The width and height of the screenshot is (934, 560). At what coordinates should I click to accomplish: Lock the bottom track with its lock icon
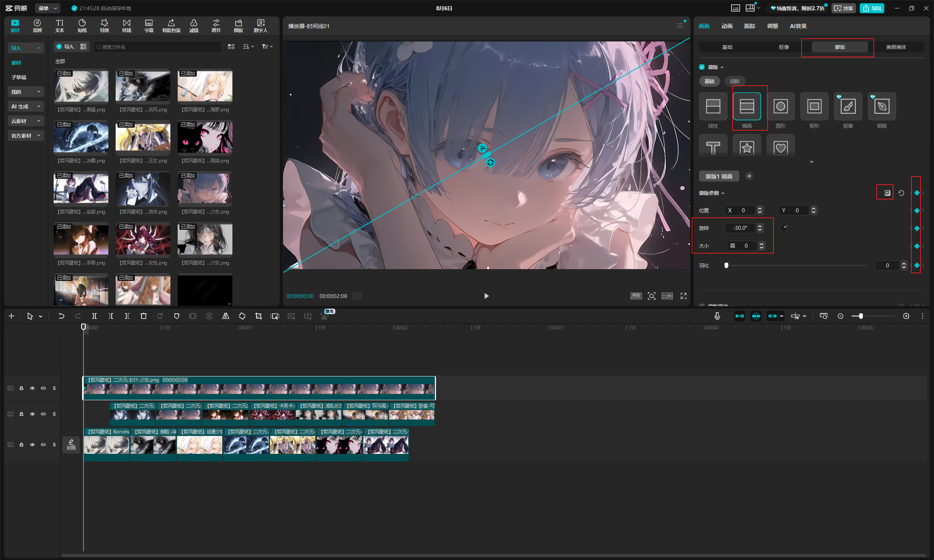tap(22, 444)
